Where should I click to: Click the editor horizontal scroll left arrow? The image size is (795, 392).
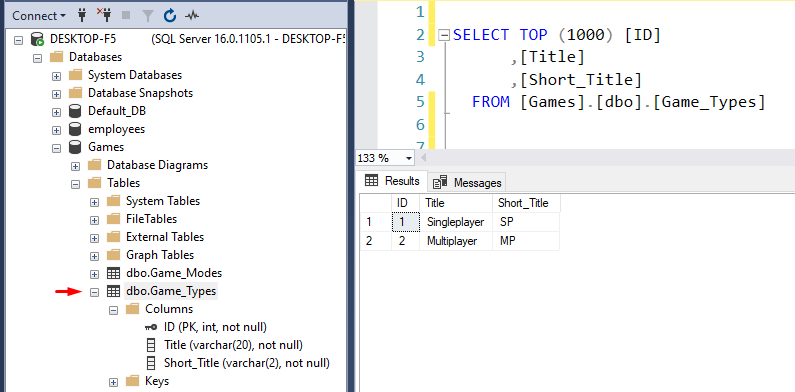pyautogui.click(x=424, y=158)
